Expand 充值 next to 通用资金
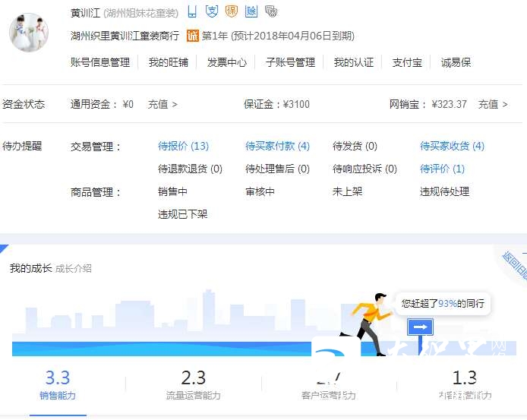 coord(163,104)
